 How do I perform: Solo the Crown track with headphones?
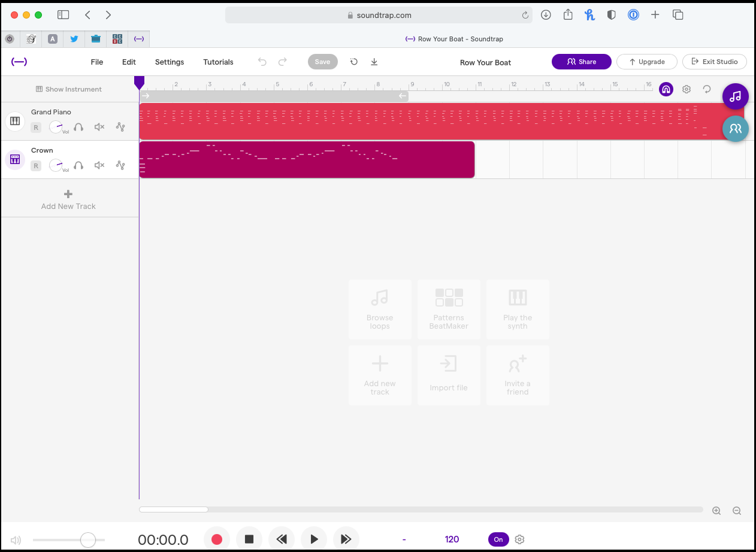pos(78,165)
